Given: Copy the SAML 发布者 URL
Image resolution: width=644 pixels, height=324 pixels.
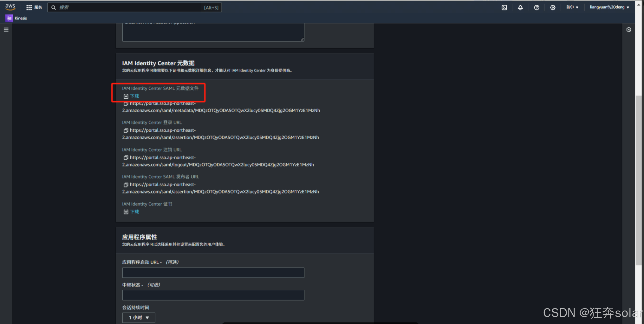Looking at the screenshot, I should coord(126,185).
